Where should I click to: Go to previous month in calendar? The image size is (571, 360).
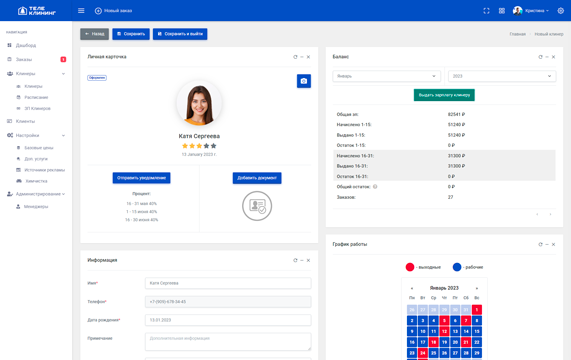click(412, 288)
